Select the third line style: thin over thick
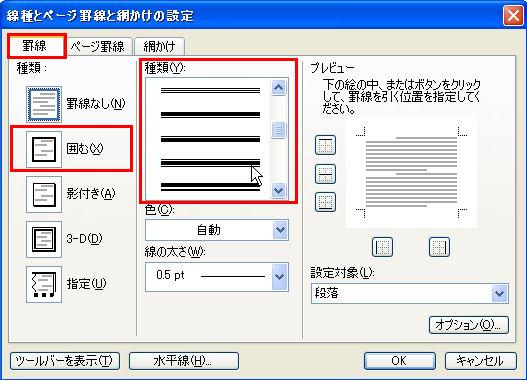Screen dimensions: 527x380 pos(210,139)
